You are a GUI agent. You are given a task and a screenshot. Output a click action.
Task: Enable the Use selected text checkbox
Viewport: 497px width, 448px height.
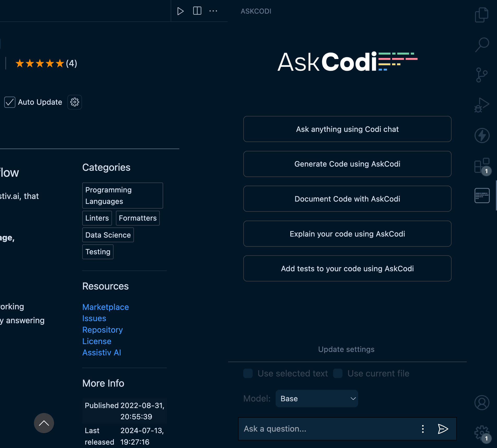(x=248, y=373)
